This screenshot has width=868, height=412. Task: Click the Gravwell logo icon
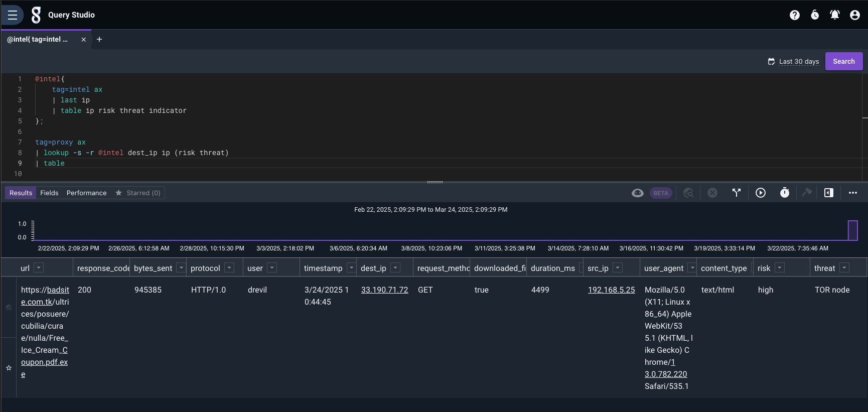coord(36,15)
